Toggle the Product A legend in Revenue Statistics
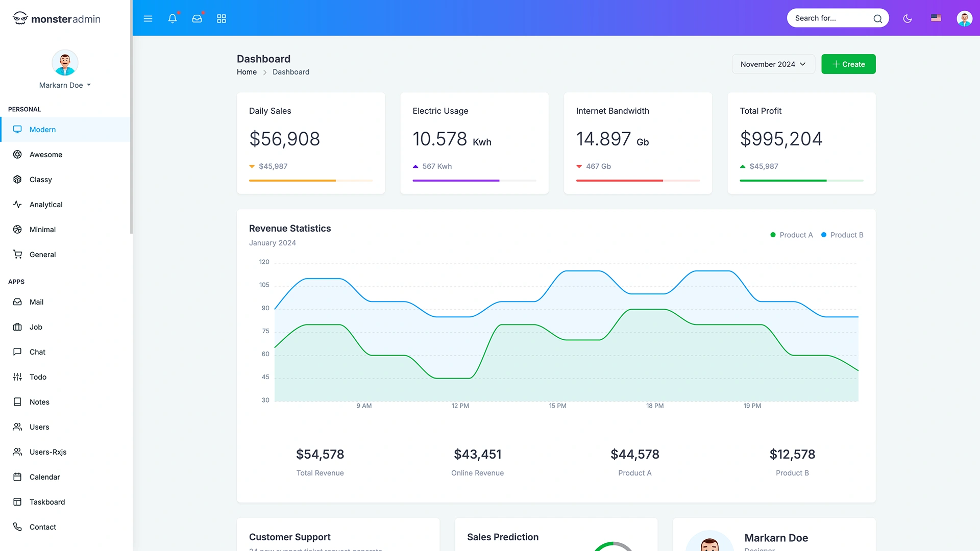Screen dimensions: 980x551 tap(792, 235)
